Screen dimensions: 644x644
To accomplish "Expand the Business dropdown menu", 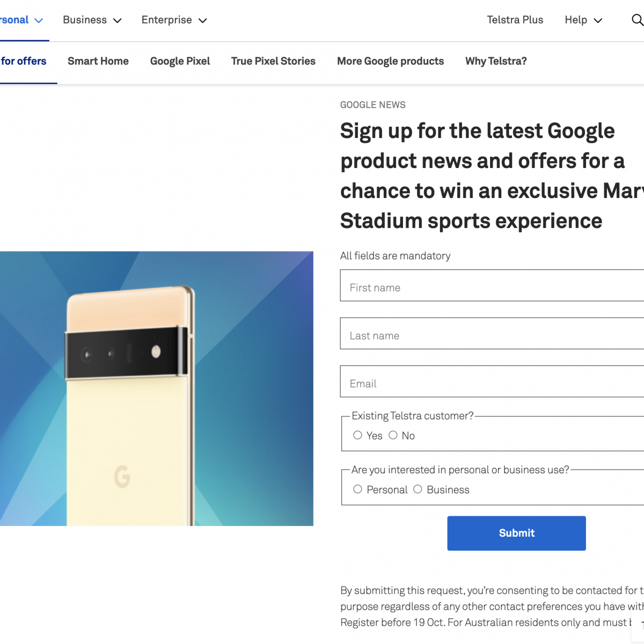I will tap(92, 20).
